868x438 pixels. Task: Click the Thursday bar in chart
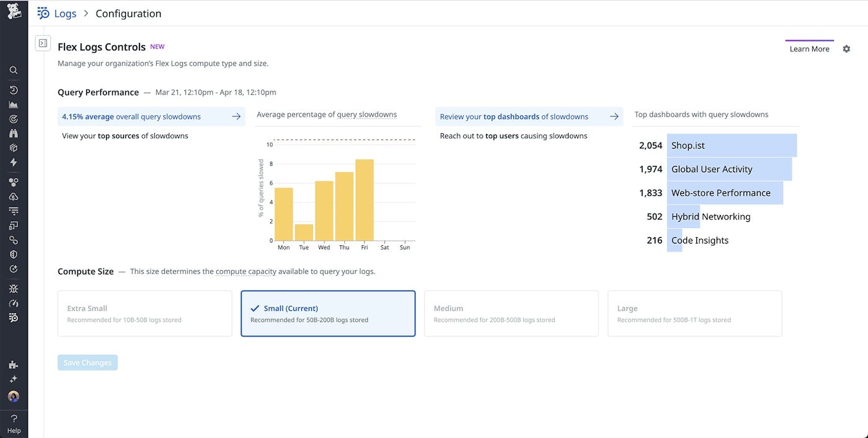pyautogui.click(x=344, y=206)
